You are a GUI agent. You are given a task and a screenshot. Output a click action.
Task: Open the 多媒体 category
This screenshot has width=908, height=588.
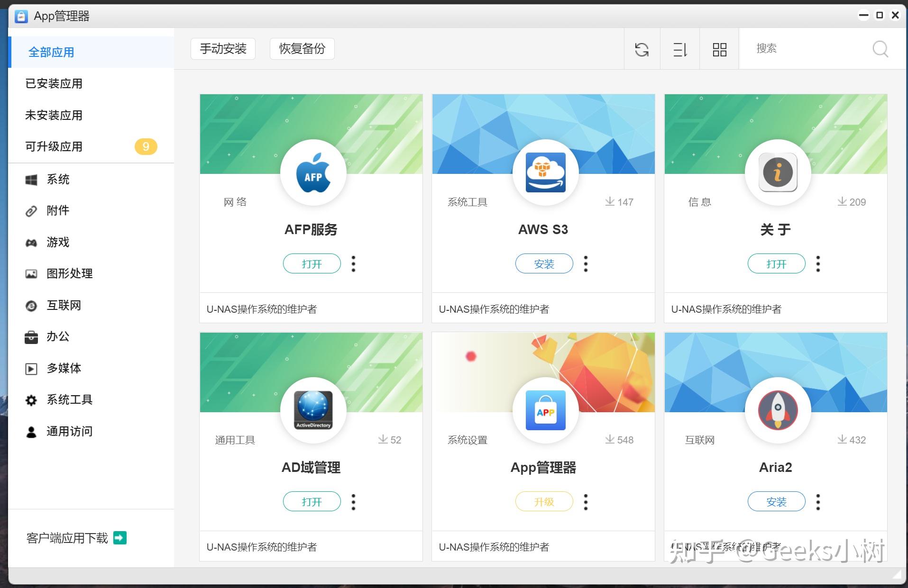(x=91, y=369)
